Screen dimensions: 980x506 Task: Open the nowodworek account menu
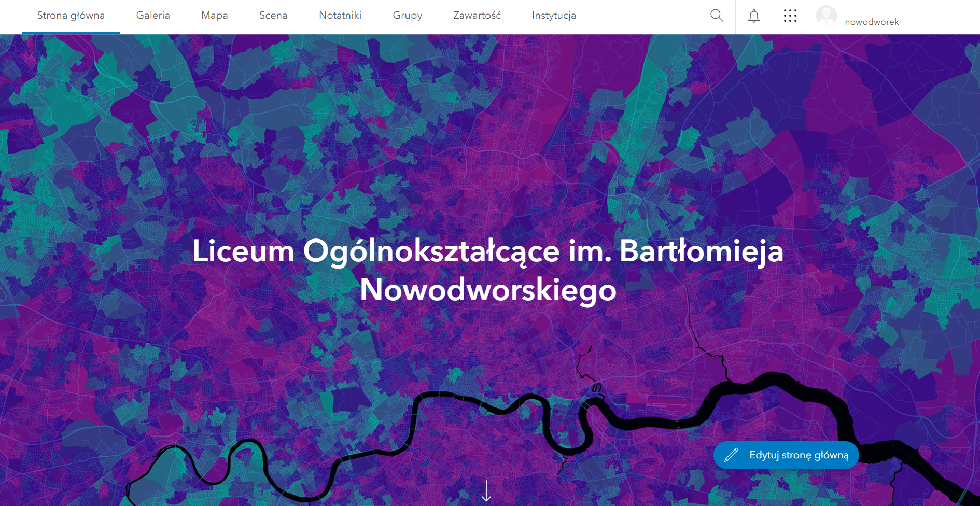[872, 22]
